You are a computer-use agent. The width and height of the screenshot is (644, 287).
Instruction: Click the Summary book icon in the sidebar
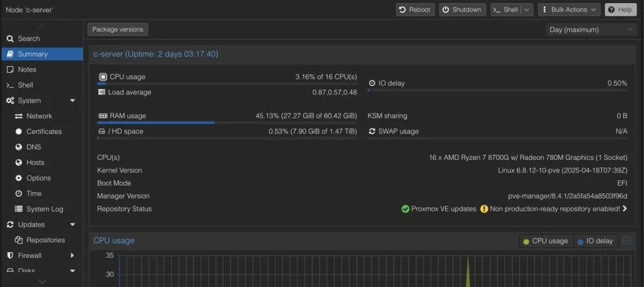coord(10,54)
